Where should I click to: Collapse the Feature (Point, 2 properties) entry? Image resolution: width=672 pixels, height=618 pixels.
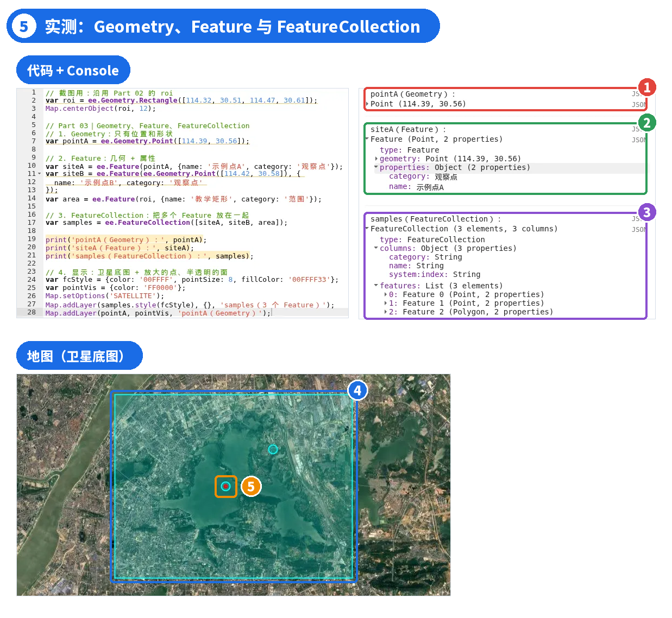pyautogui.click(x=367, y=139)
